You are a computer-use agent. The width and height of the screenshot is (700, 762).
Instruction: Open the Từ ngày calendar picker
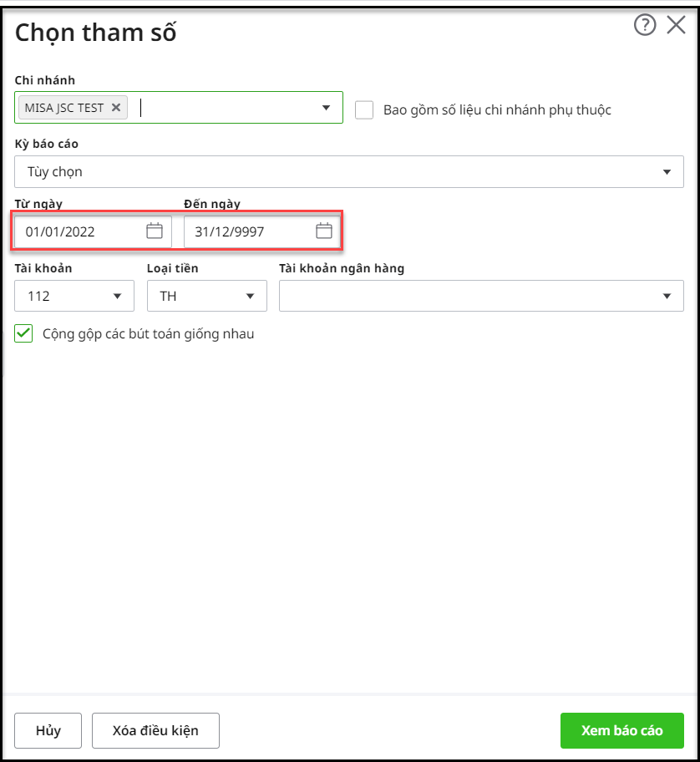(x=155, y=231)
